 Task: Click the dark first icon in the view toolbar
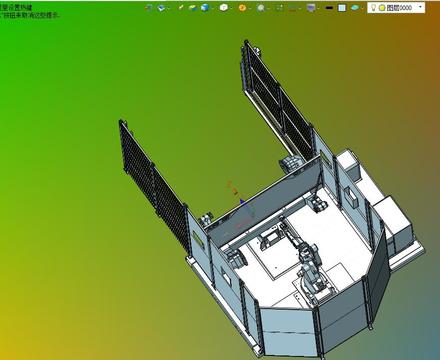[149, 8]
